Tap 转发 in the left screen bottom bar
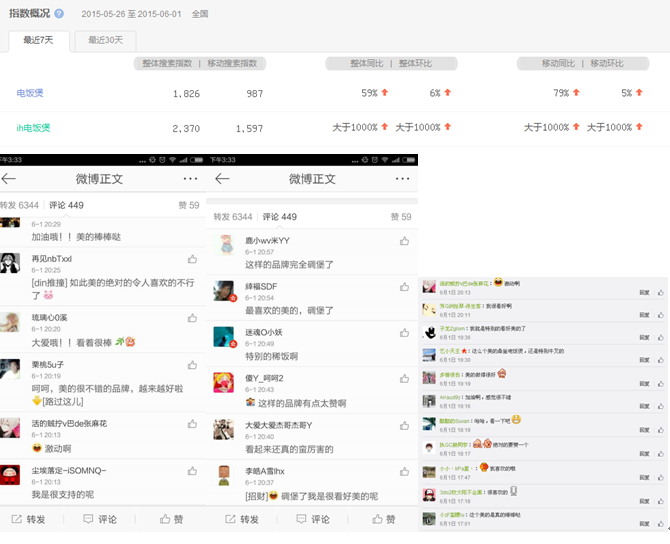670x544 pixels. (x=28, y=519)
